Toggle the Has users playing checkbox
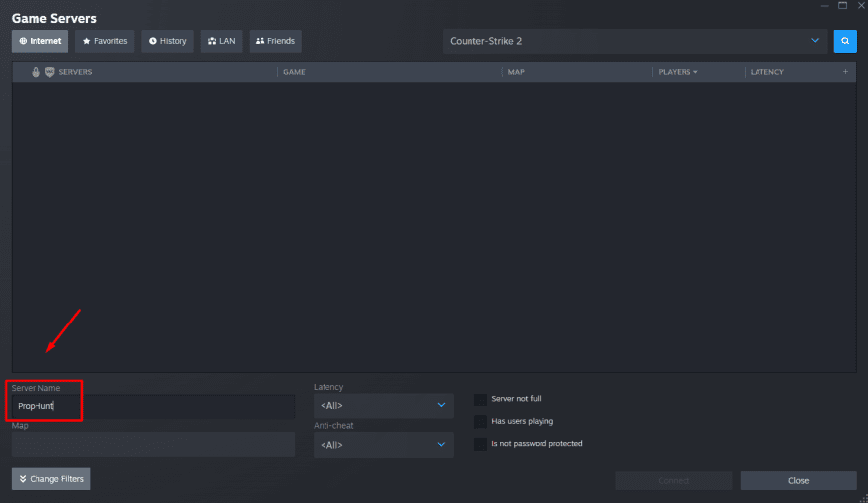The image size is (868, 503). [x=481, y=421]
